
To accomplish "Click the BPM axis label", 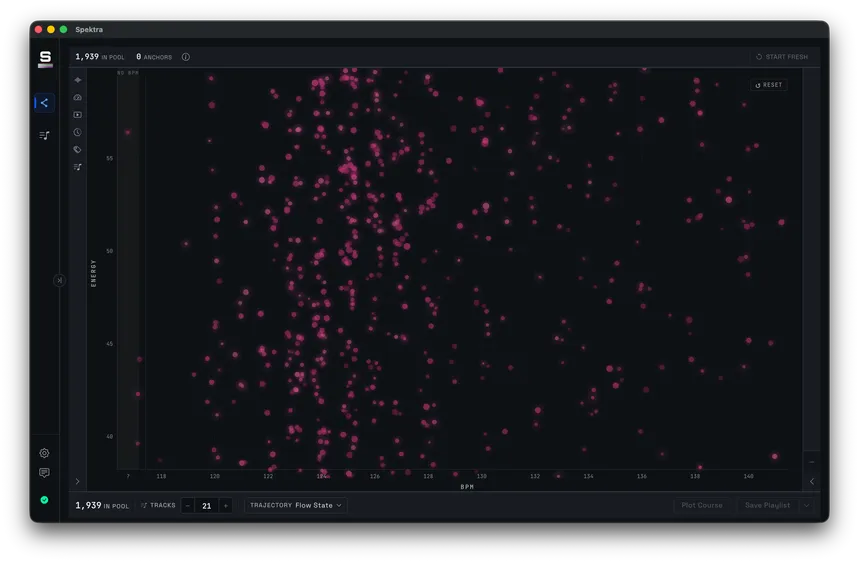I will point(467,487).
